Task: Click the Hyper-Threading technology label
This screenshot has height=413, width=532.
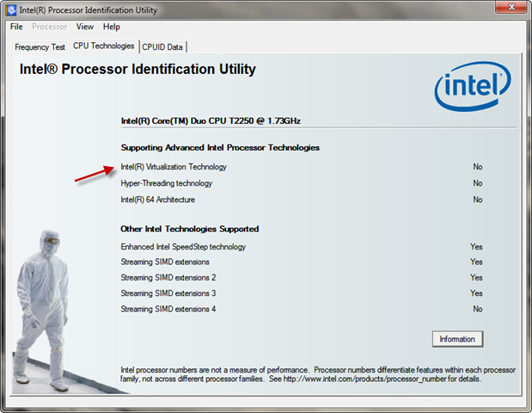Action: click(x=166, y=183)
